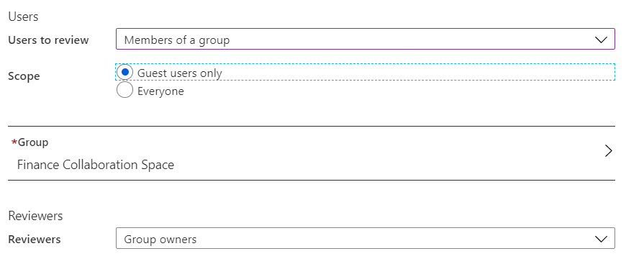Open the Reviewers Group owners dropdown
Image resolution: width=644 pixels, height=264 pixels.
coord(365,238)
